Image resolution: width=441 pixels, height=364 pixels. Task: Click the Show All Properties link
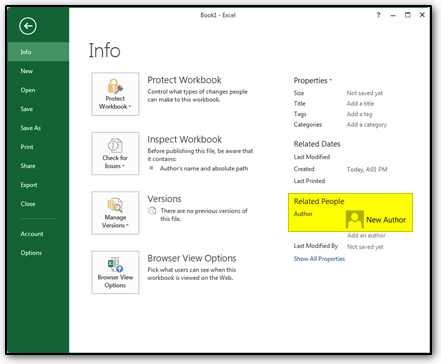319,259
